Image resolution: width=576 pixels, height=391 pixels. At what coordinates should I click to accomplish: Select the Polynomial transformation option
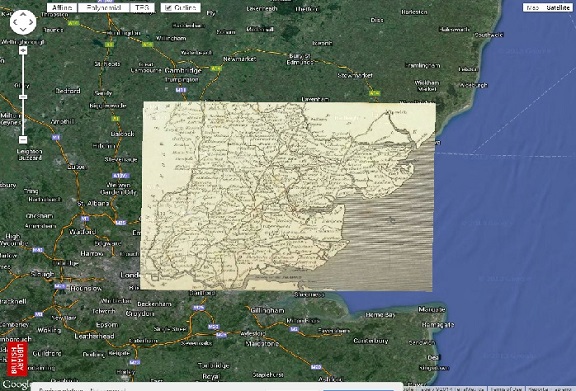pyautogui.click(x=104, y=8)
